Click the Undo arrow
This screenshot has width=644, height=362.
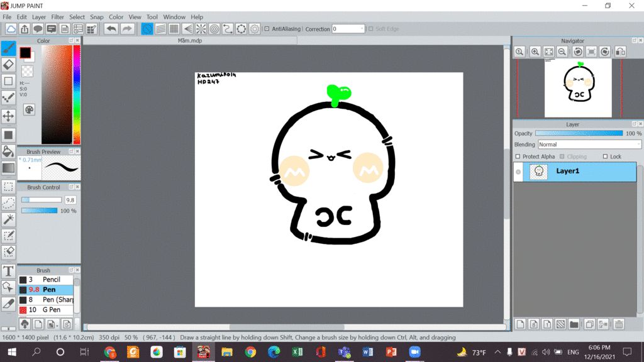pyautogui.click(x=111, y=29)
